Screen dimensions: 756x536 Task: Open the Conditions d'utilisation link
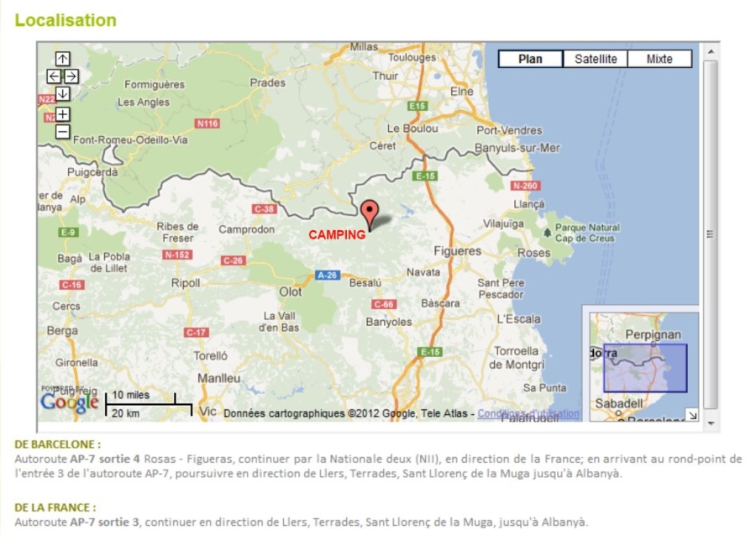[x=528, y=413]
